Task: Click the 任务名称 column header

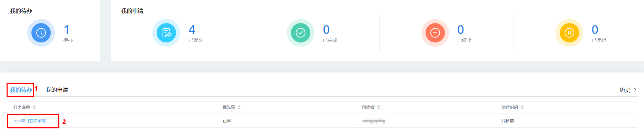Action: [x=22, y=107]
